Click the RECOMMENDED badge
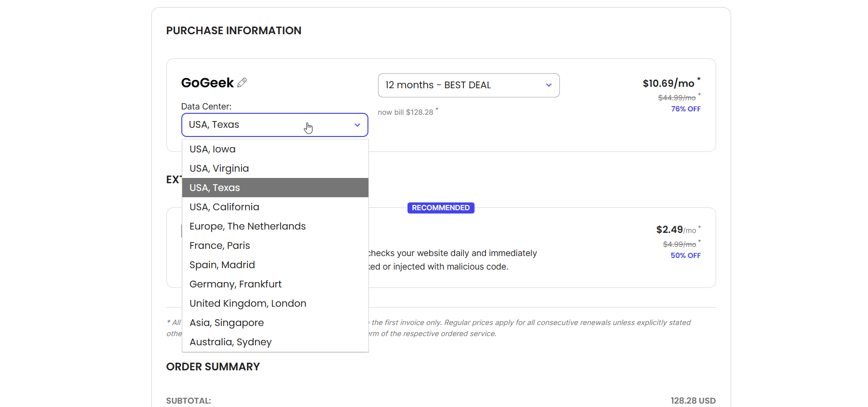Screen dimensions: 868x407 pos(441,208)
